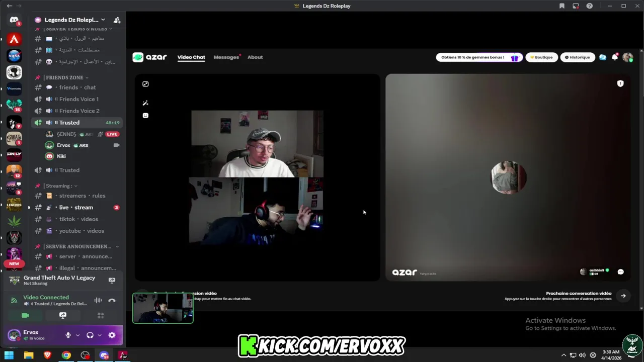Open headphone output options dropdown arrow

(100, 335)
